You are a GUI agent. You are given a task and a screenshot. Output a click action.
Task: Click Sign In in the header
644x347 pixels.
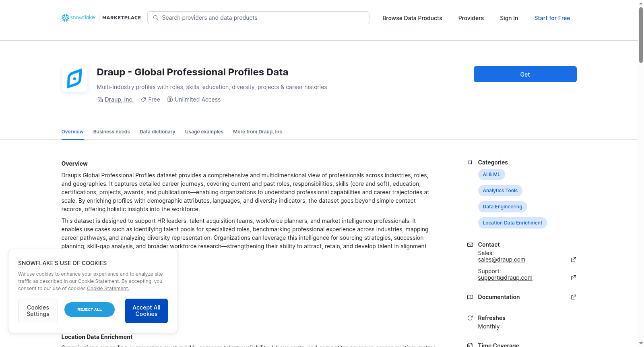tap(509, 18)
